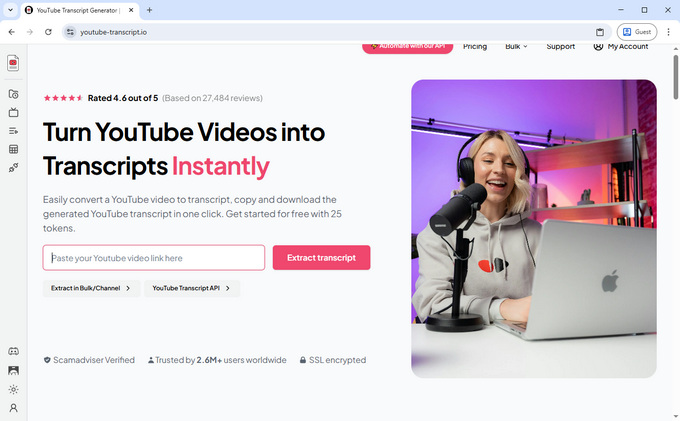Image resolution: width=680 pixels, height=421 pixels.
Task: Open a new tab with the plus button
Action: [x=149, y=10]
